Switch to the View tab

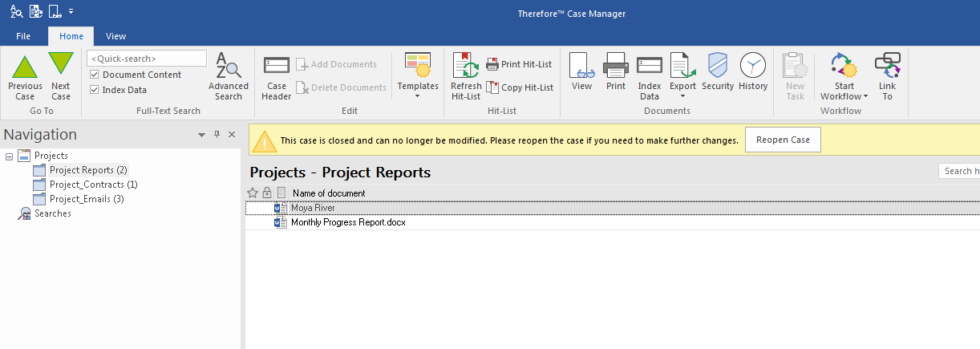click(x=116, y=36)
